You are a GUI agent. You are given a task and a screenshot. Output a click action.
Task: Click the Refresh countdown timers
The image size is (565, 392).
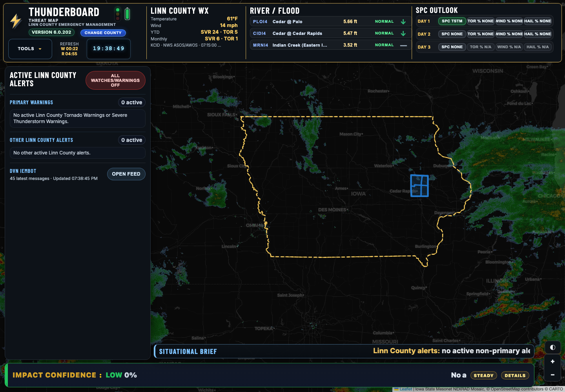pos(69,49)
